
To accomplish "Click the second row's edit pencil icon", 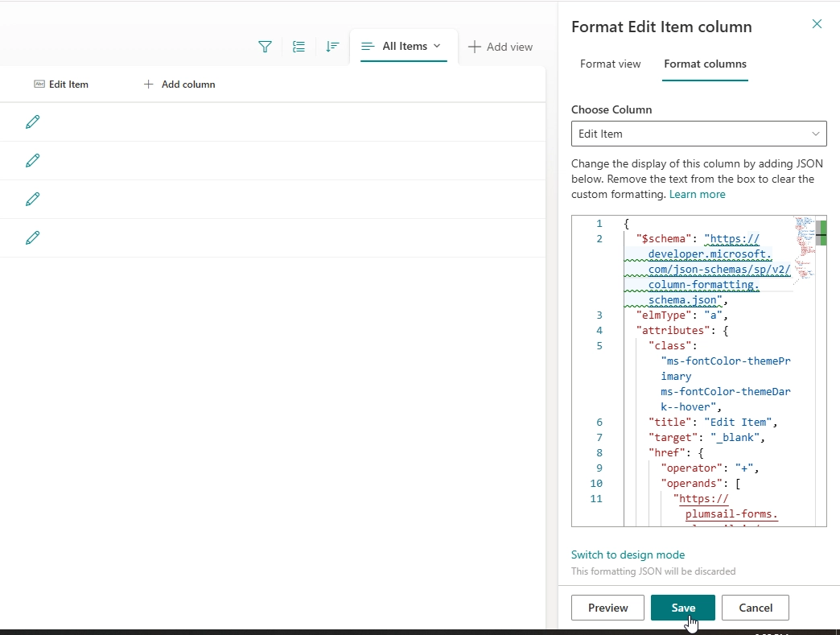I will (33, 160).
